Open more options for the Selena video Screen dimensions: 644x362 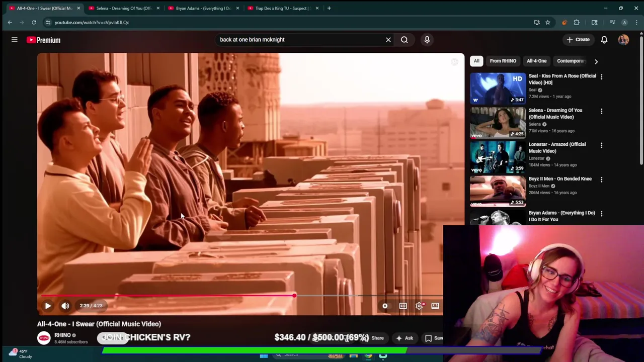[601, 111]
